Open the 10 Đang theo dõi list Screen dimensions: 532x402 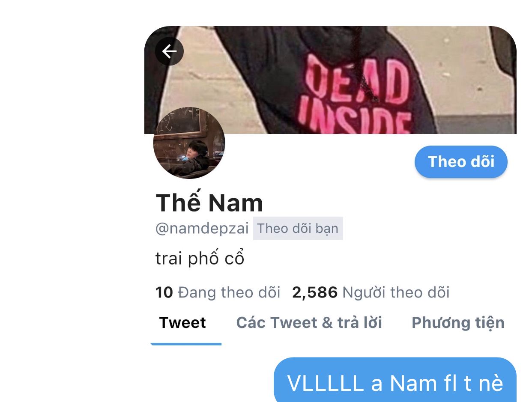tap(218, 293)
